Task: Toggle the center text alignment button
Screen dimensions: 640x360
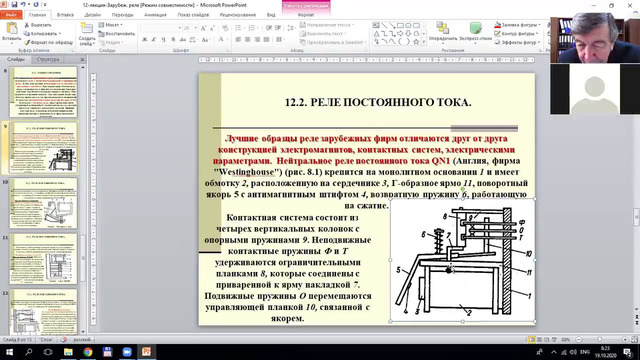Action: (x=247, y=40)
